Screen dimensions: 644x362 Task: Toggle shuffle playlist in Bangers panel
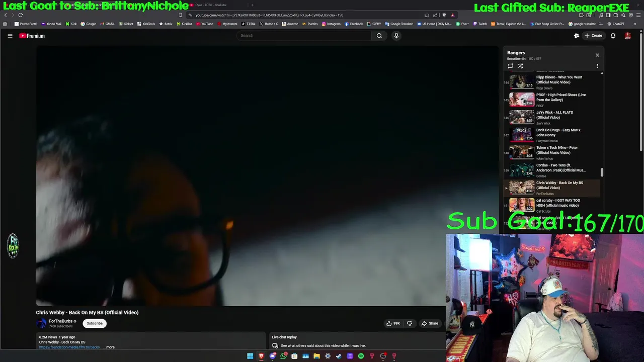pos(520,66)
